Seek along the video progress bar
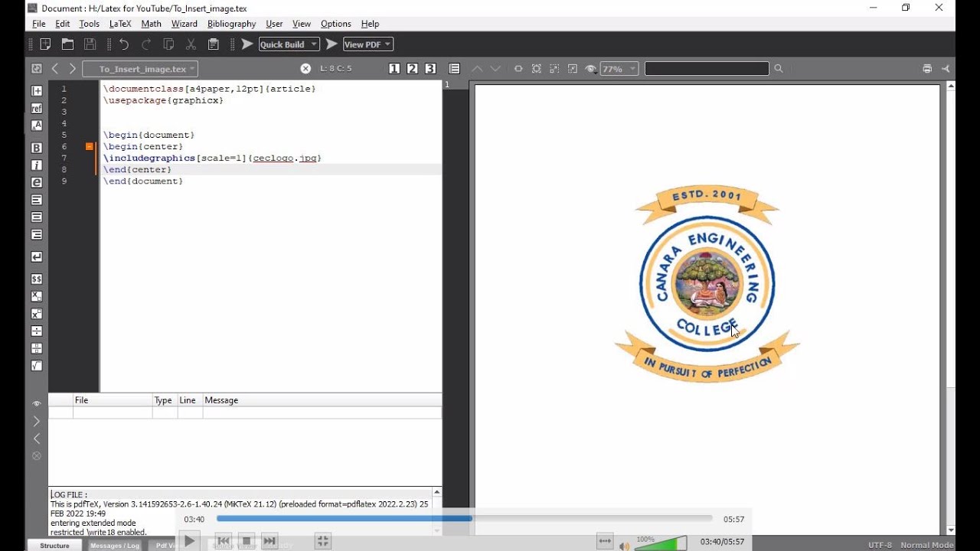 [x=465, y=519]
